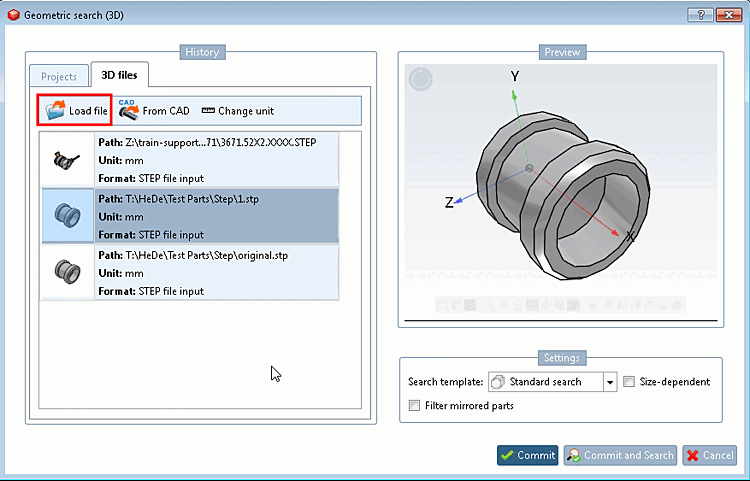Cancel the Geometric search dialog

pos(709,455)
